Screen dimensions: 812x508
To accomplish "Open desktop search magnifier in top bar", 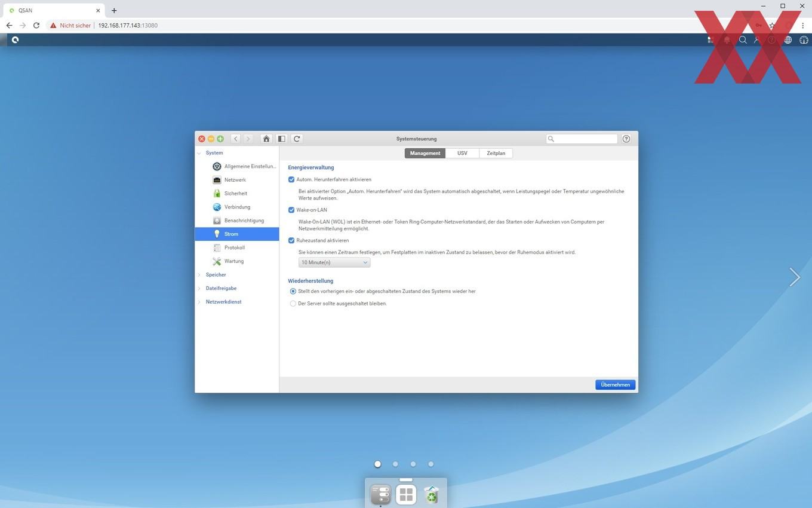I will pyautogui.click(x=743, y=40).
